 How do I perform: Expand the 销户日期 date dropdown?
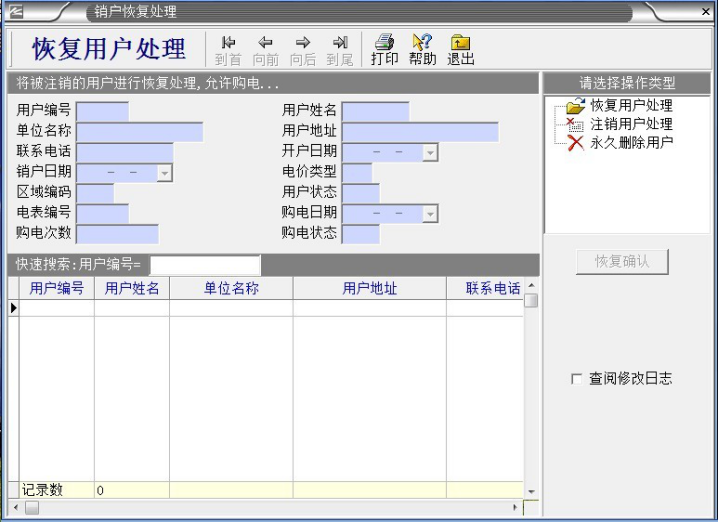pos(165,173)
